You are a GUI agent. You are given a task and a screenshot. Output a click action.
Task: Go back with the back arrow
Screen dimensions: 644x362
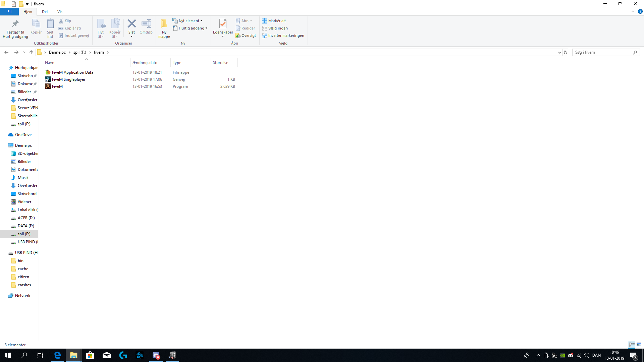click(6, 52)
